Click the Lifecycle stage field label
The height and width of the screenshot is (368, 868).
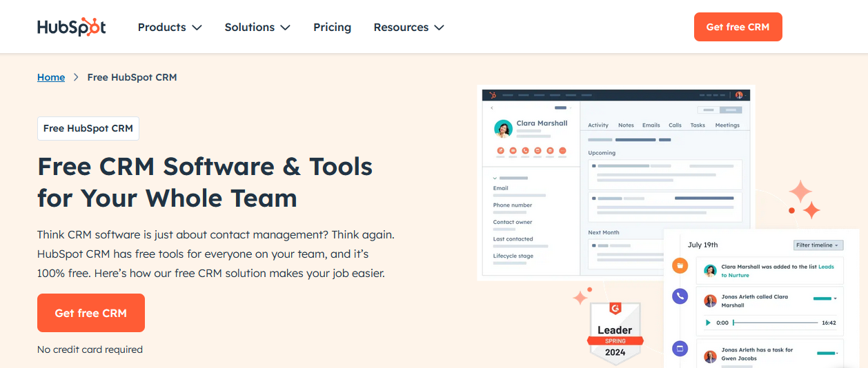coord(513,256)
